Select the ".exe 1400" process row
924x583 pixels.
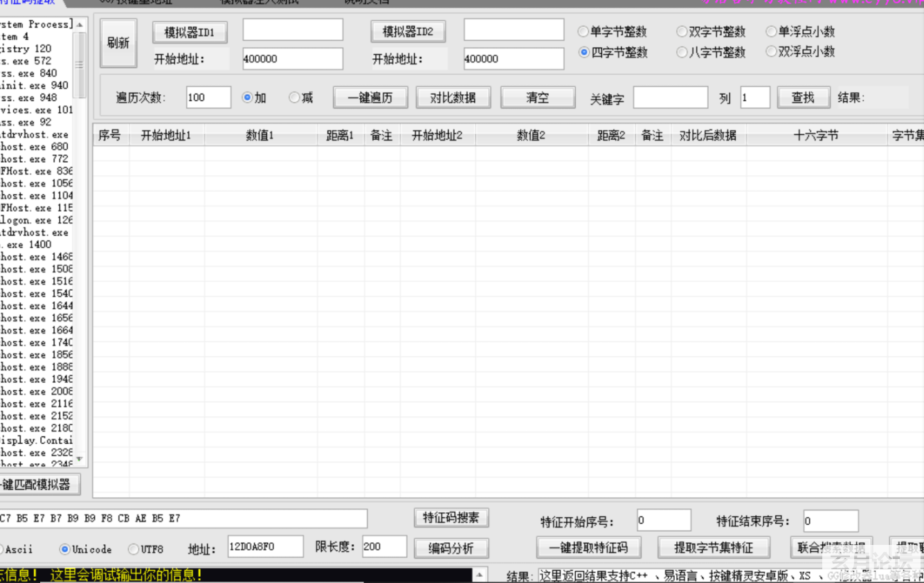click(x=36, y=244)
